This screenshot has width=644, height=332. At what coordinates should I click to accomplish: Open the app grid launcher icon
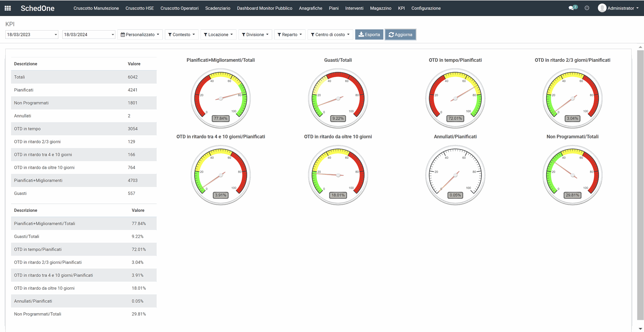click(x=8, y=8)
